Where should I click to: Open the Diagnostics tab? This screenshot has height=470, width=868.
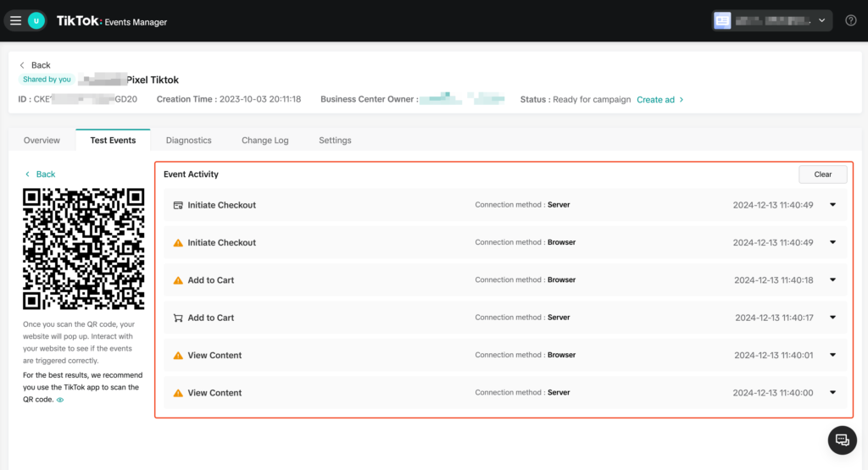click(x=189, y=140)
